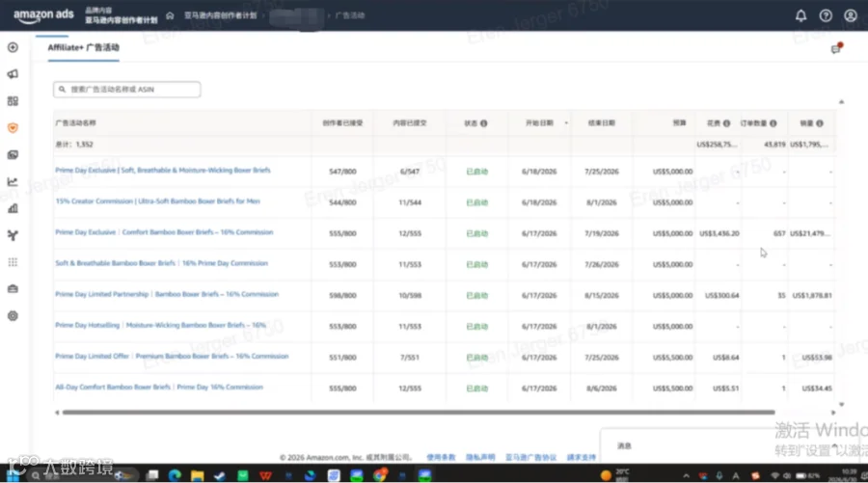The image size is (868, 483).
Task: Click the 亚马逊内容创作者计划 breadcrumb link
Action: 220,15
